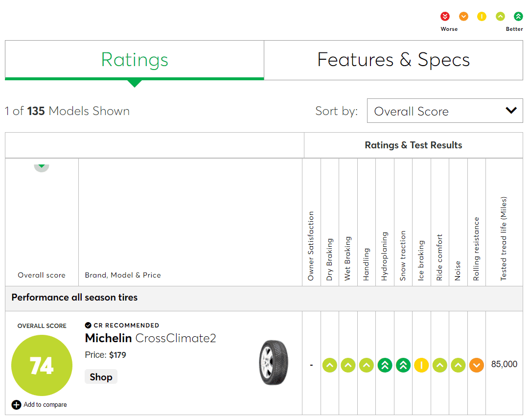Click the Noise rating icon
Image resolution: width=530 pixels, height=420 pixels.
click(458, 365)
